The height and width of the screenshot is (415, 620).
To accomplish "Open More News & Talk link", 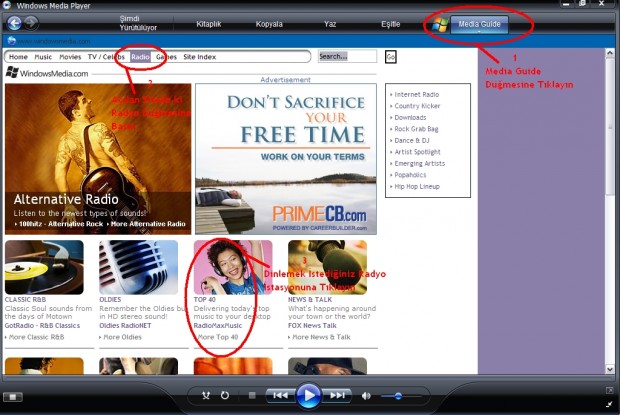I will coord(319,337).
